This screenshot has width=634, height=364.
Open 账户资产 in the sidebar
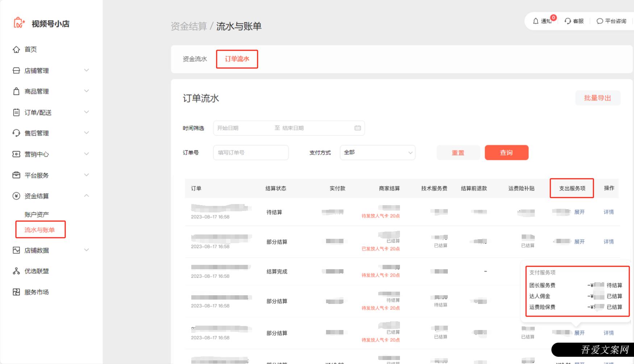click(x=37, y=215)
